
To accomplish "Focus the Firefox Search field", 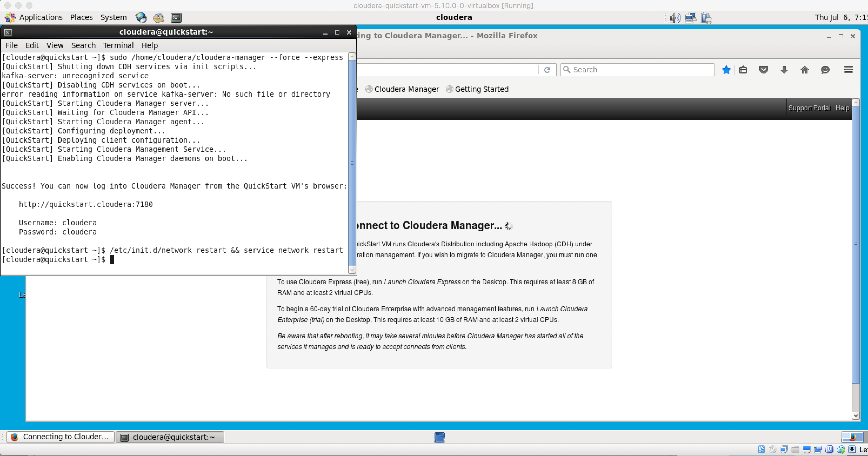I will click(637, 70).
